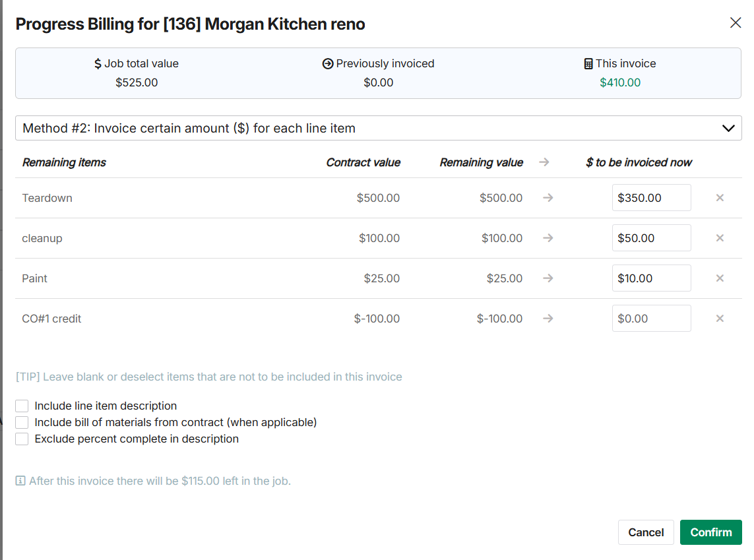Click the info icon before remaining-amount note

pos(20,481)
